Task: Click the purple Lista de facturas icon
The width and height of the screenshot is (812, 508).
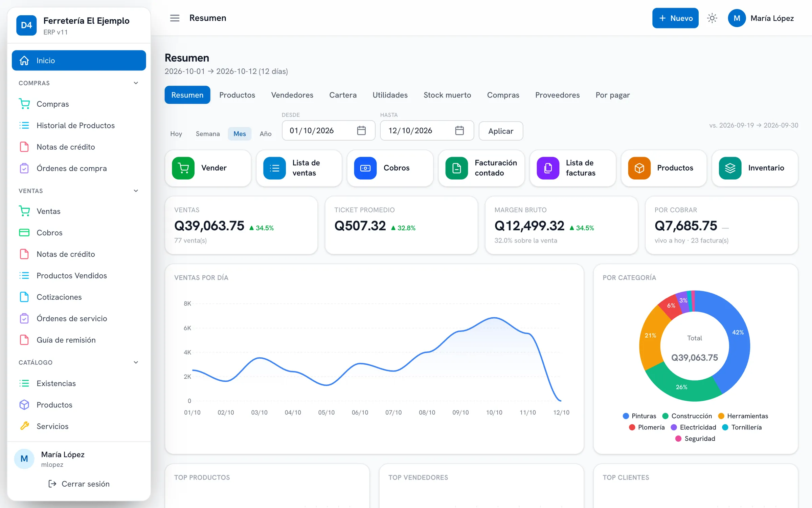Action: (548, 168)
